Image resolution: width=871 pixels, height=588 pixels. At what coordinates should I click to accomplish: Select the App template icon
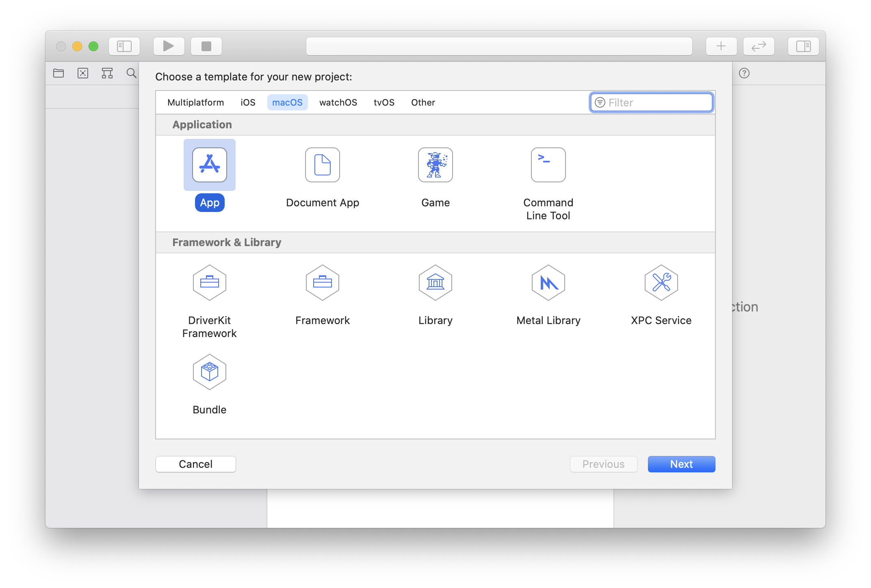(209, 165)
